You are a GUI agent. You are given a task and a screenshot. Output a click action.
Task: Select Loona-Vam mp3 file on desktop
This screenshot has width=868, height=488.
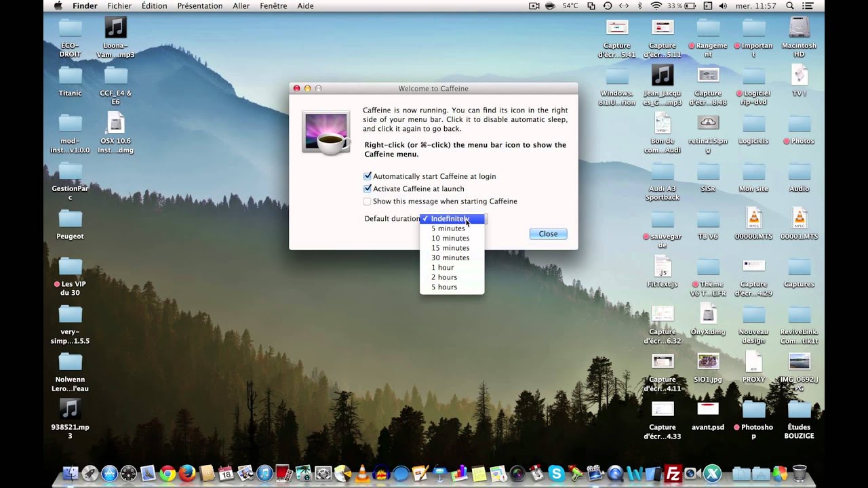[x=115, y=37]
